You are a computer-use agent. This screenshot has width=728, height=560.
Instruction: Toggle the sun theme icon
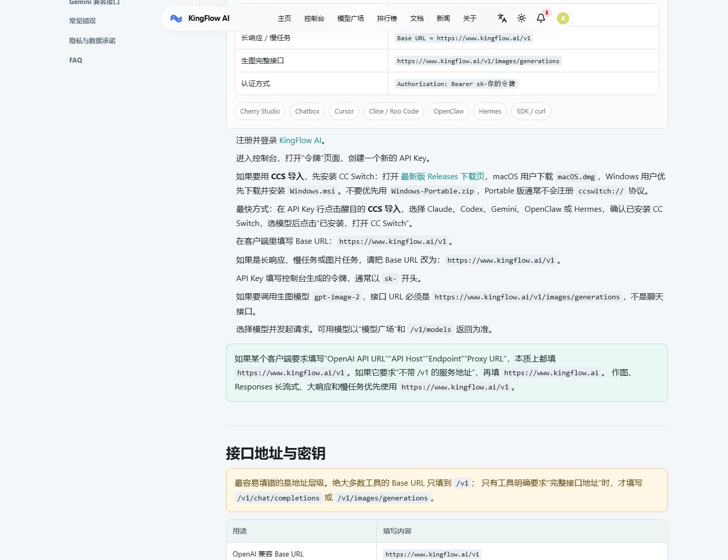point(521,18)
